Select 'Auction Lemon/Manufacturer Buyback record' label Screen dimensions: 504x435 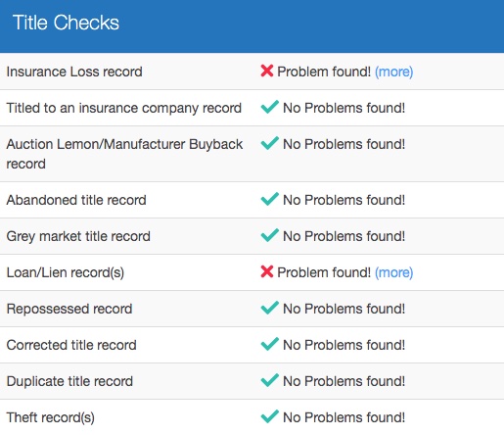point(124,154)
